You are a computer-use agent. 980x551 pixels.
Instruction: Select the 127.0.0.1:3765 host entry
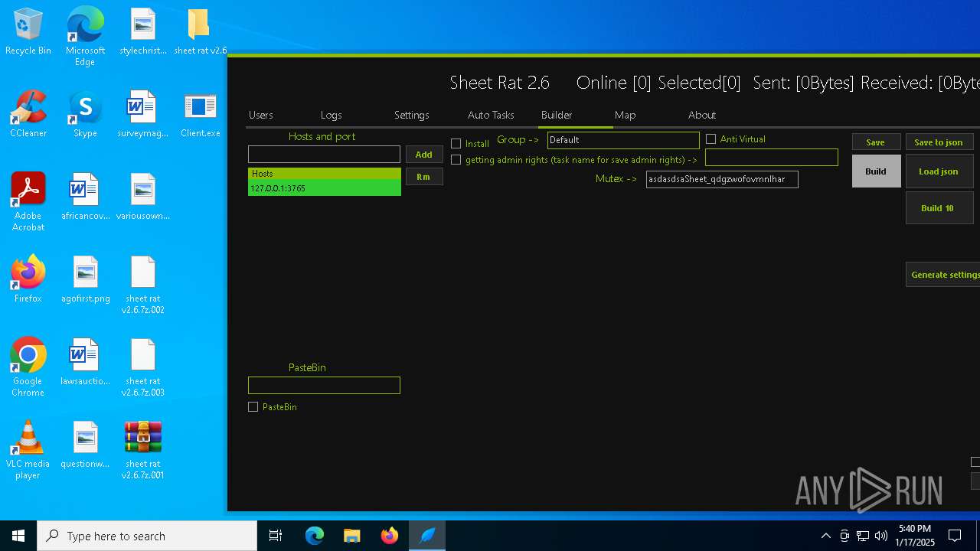pyautogui.click(x=324, y=188)
